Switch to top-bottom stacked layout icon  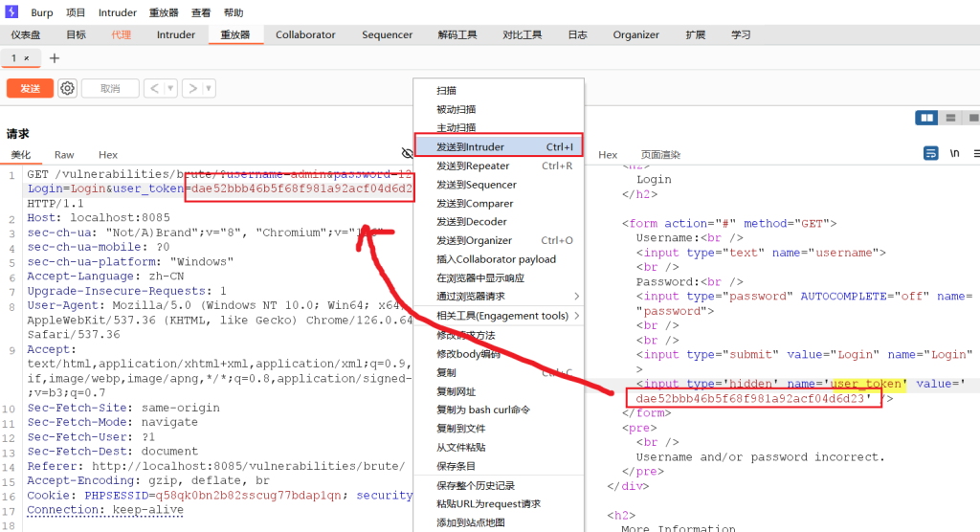point(950,117)
